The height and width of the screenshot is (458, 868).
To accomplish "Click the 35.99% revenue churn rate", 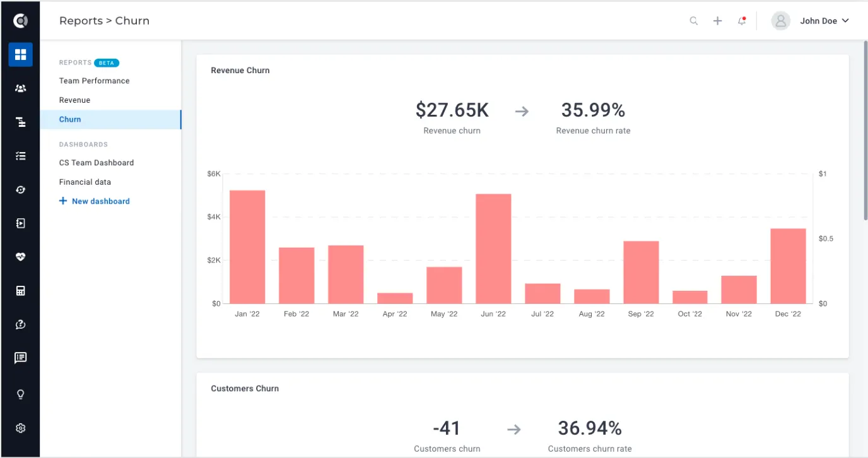I will (593, 110).
